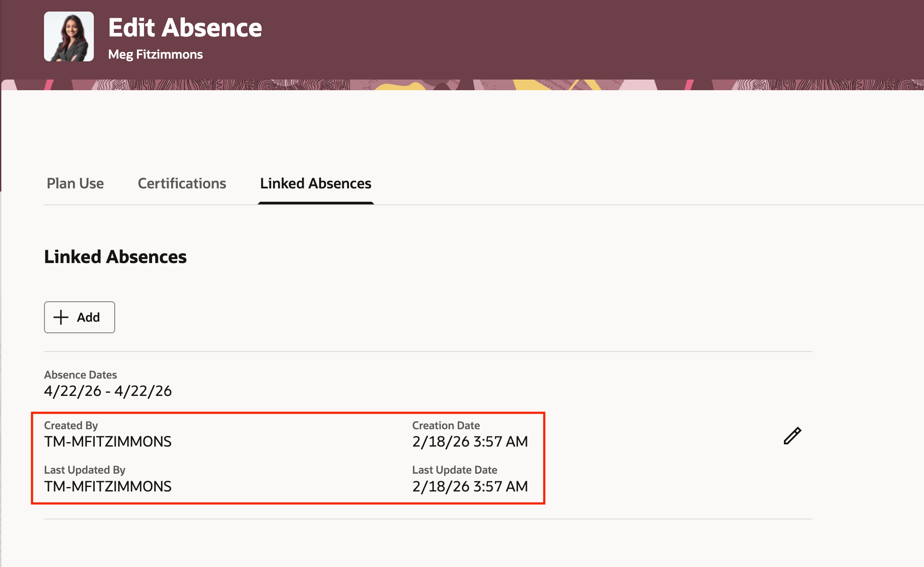Select the Created By value TM-MFITZIMMONS
This screenshot has width=924, height=567.
[108, 442]
